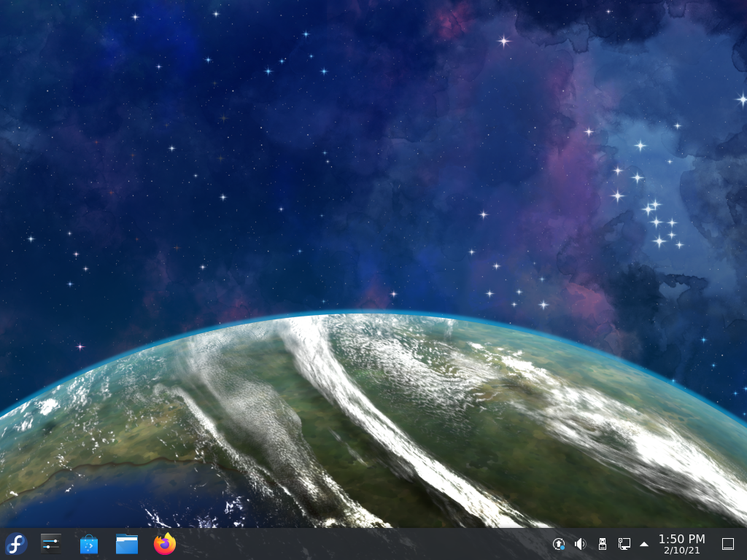Launch the Firefox web browser
The height and width of the screenshot is (560, 747).
(x=165, y=544)
